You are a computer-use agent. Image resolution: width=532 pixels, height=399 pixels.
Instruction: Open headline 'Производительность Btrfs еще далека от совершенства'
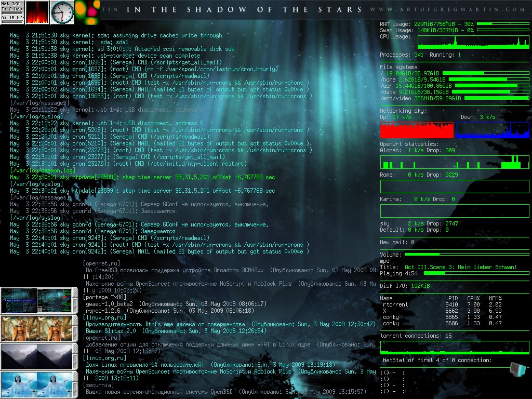pos(165,324)
